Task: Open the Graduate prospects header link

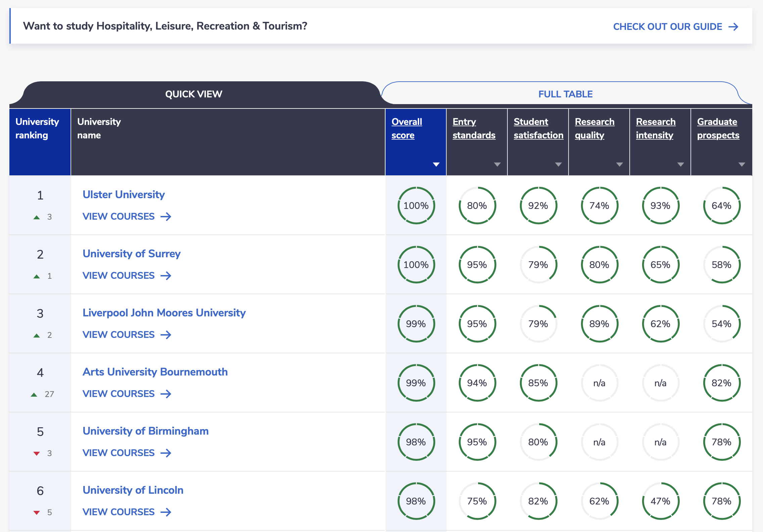Action: 718,129
